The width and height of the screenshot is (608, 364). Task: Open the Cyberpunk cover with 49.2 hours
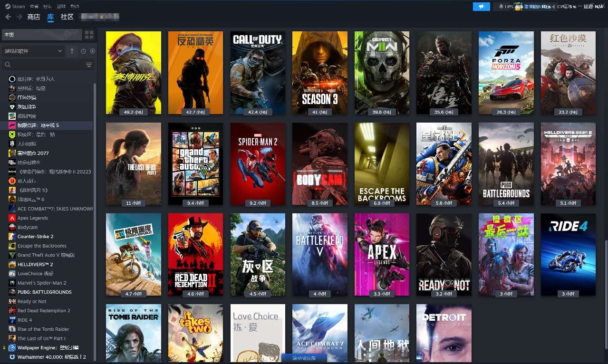click(134, 73)
